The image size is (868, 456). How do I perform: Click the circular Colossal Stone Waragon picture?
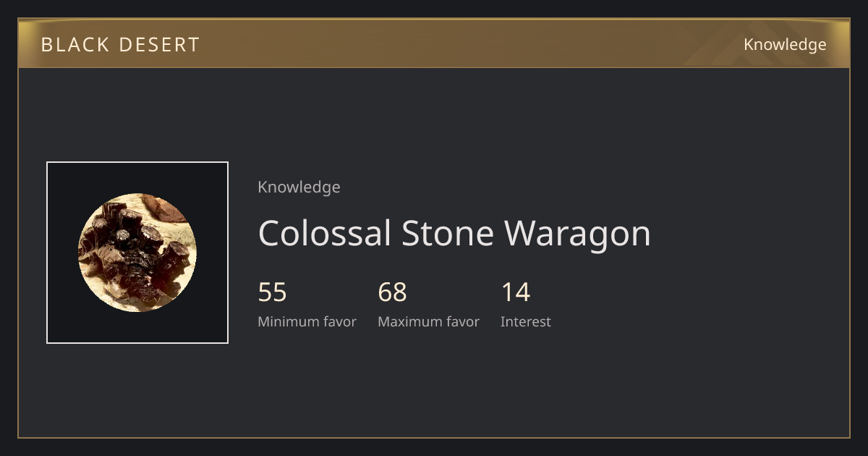[x=137, y=253]
